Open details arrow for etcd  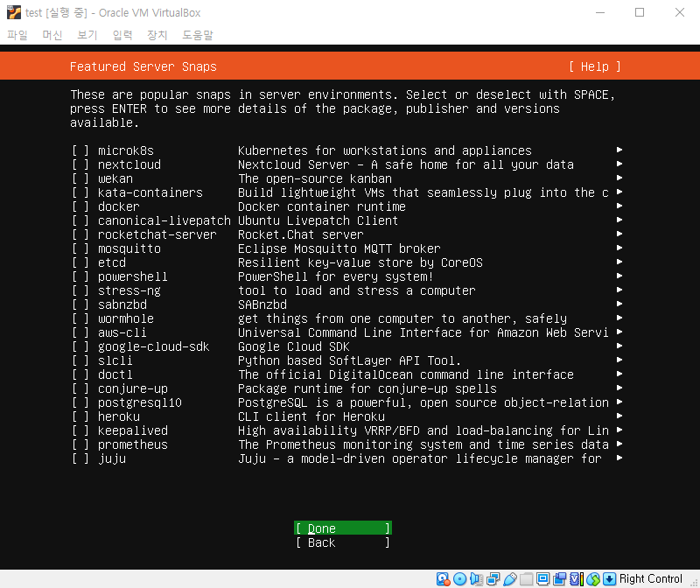tap(619, 262)
